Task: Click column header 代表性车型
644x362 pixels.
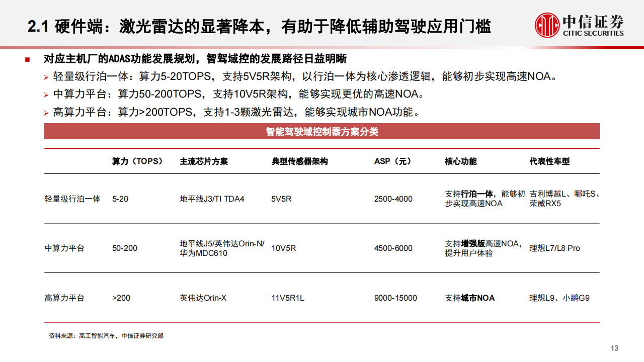Action: [549, 161]
